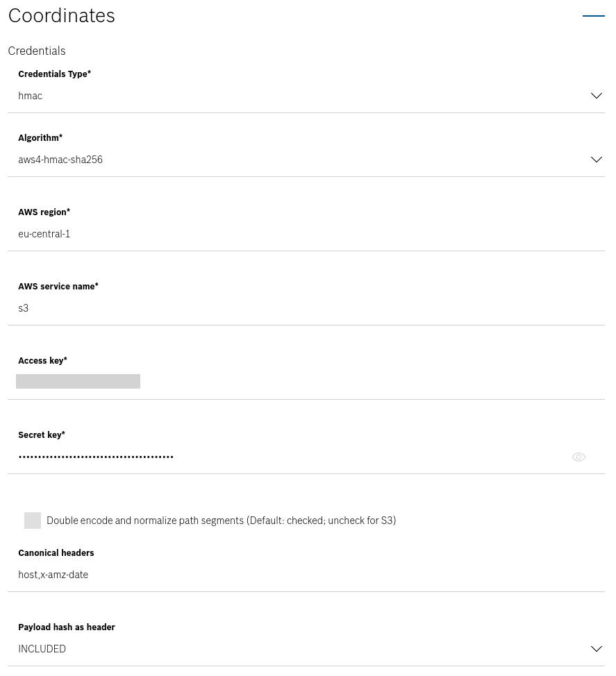The height and width of the screenshot is (676, 616).
Task: Enable double encode and normalize path segments
Action: 33,521
